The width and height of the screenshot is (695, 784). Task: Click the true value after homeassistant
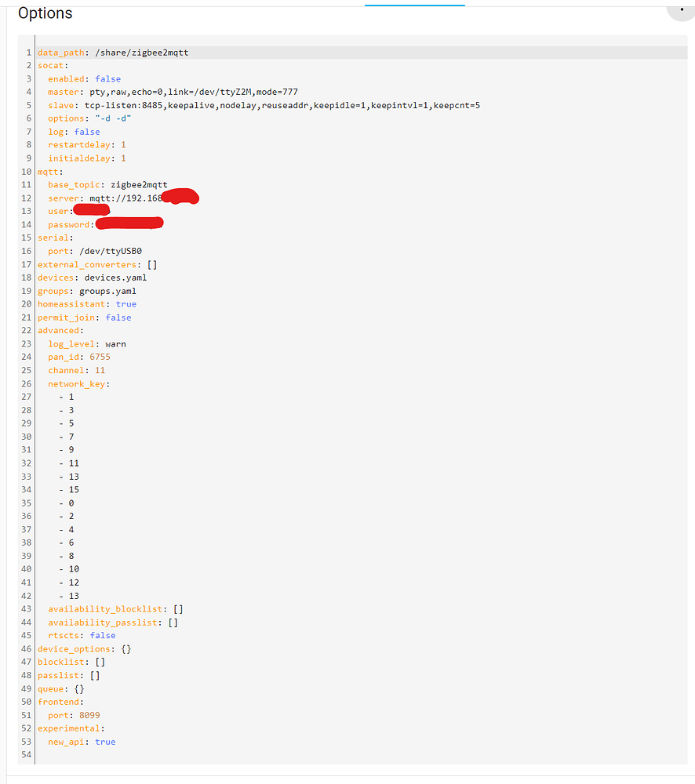click(x=126, y=303)
